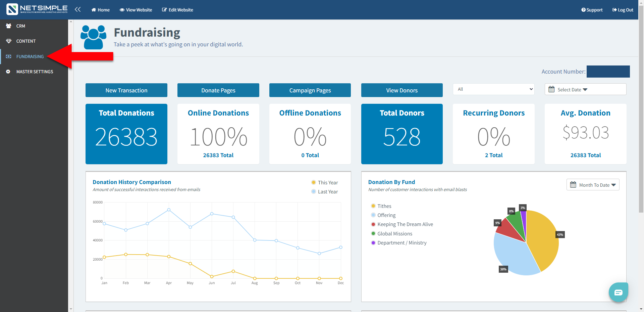This screenshot has width=644, height=312.
Task: Click the calendar icon in Select Date
Action: [x=551, y=89]
